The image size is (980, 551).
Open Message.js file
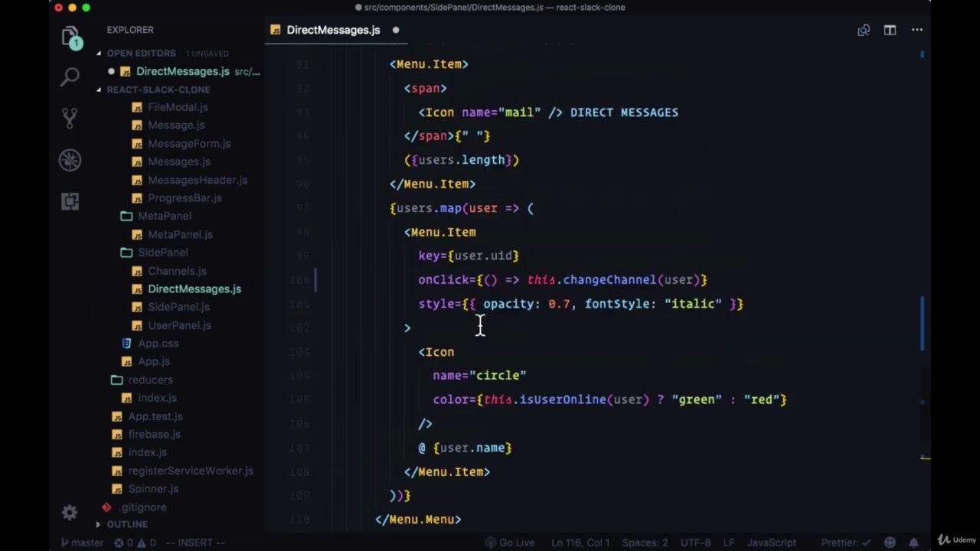click(x=176, y=126)
